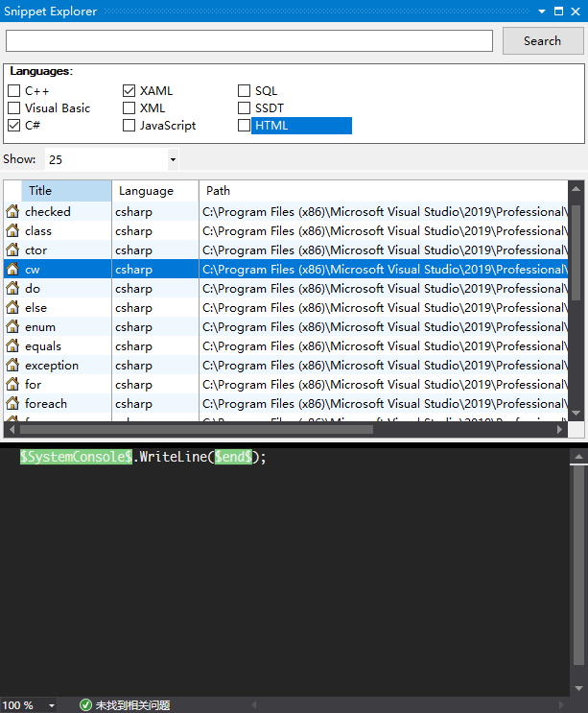
Task: Sort snippets by the Path column header
Action: point(219,191)
